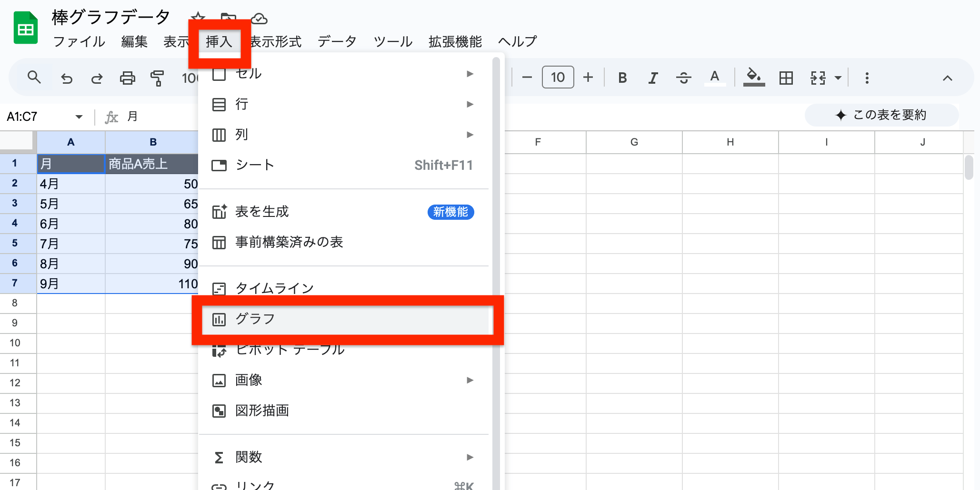
Task: Click the font size input field
Action: (x=557, y=77)
